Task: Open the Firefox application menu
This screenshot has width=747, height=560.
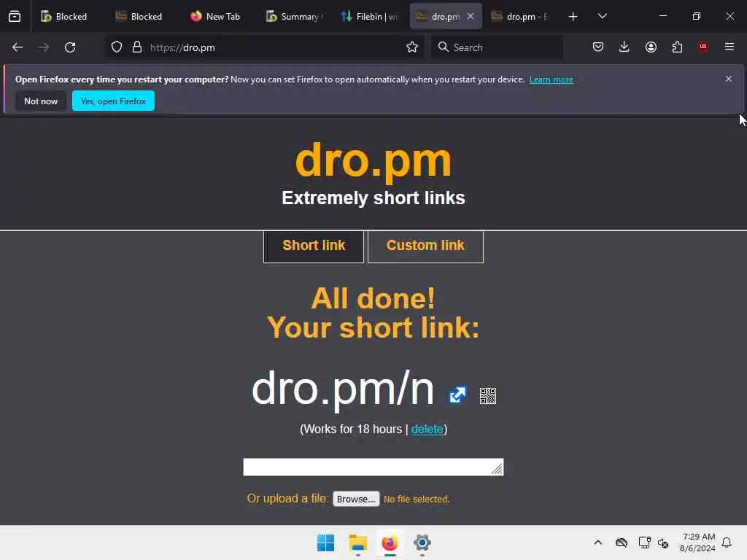Action: (729, 47)
